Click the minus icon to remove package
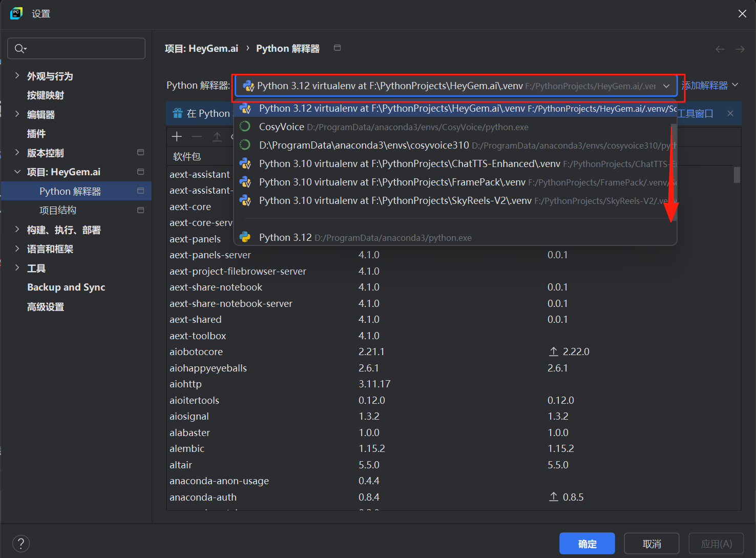 (197, 136)
